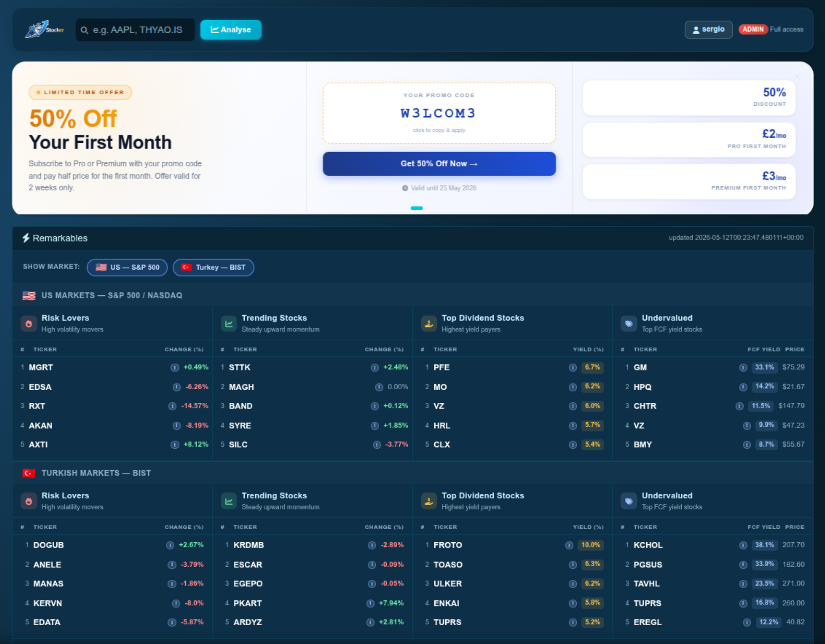The image size is (825, 644).
Task: Open the info icon in the GM row
Action: point(743,368)
